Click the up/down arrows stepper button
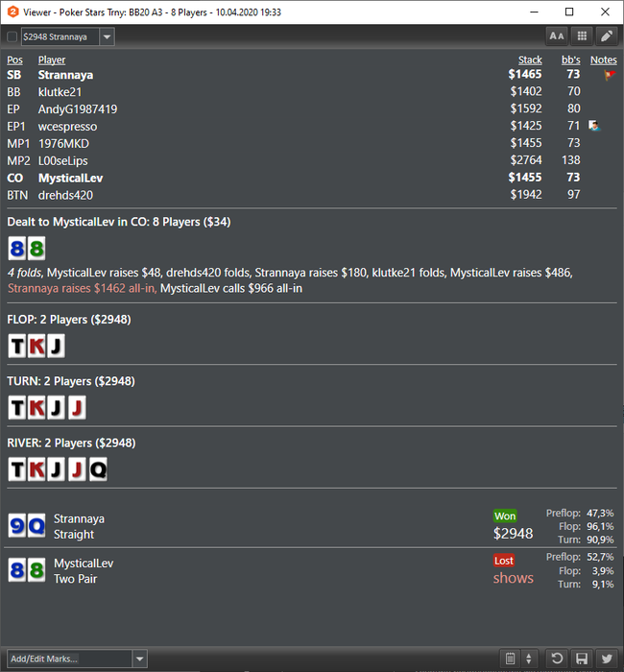This screenshot has height=672, width=624. pos(528,659)
